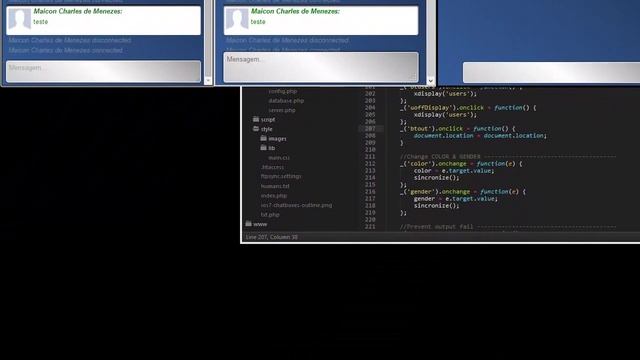Click line number 221 in the gutter
Screen dimensions: 640x360
pos(370,227)
